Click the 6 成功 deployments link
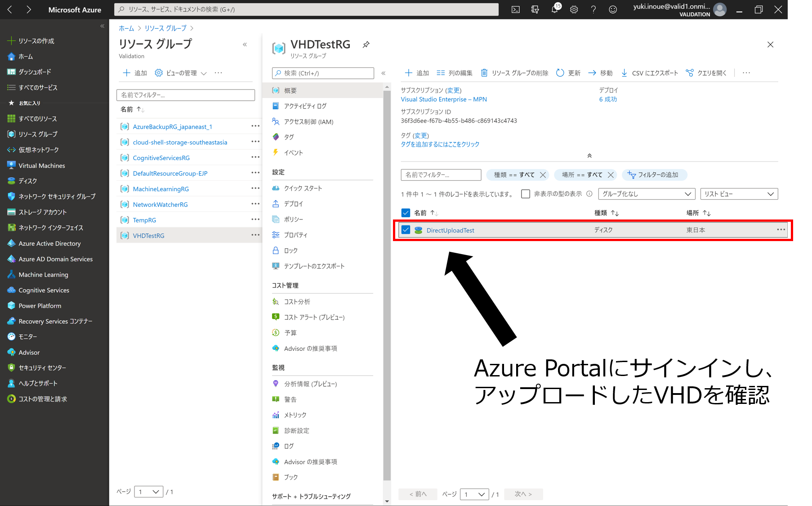 click(608, 99)
